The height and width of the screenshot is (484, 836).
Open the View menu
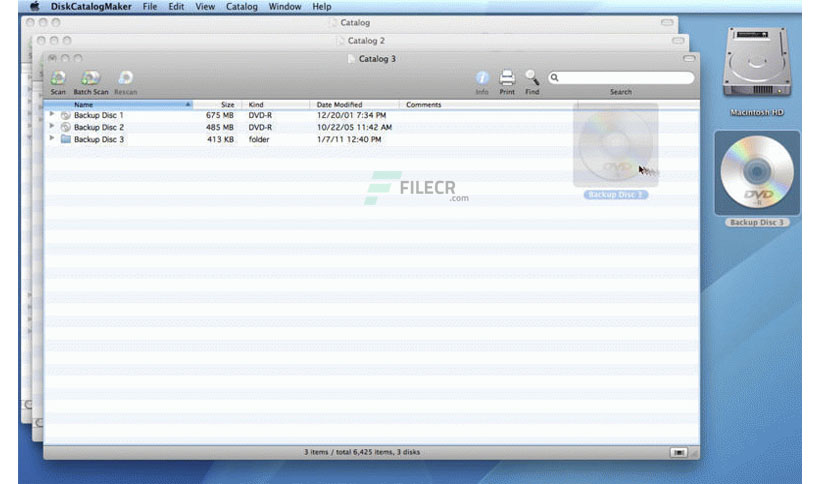(205, 6)
